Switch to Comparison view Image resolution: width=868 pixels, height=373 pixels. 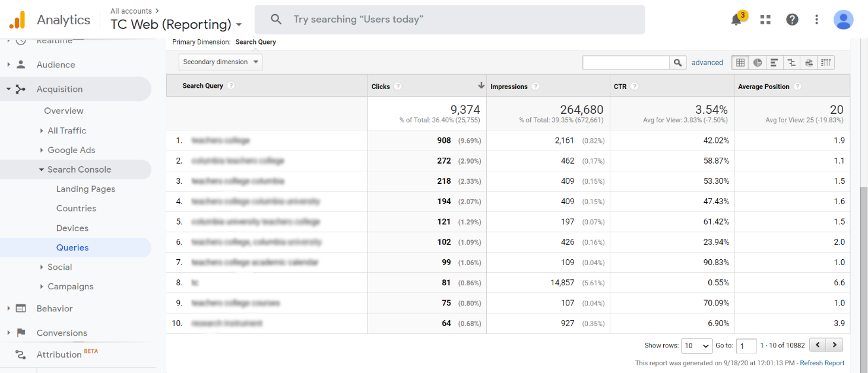tap(791, 62)
